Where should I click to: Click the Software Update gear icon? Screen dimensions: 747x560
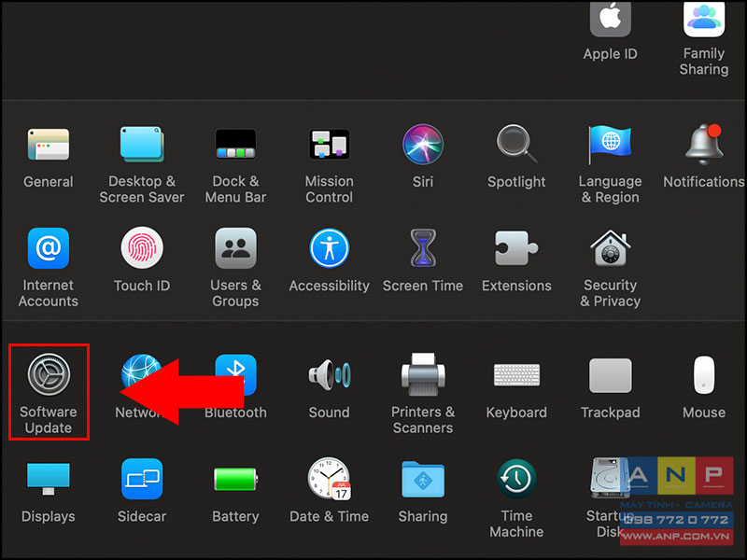coord(49,375)
